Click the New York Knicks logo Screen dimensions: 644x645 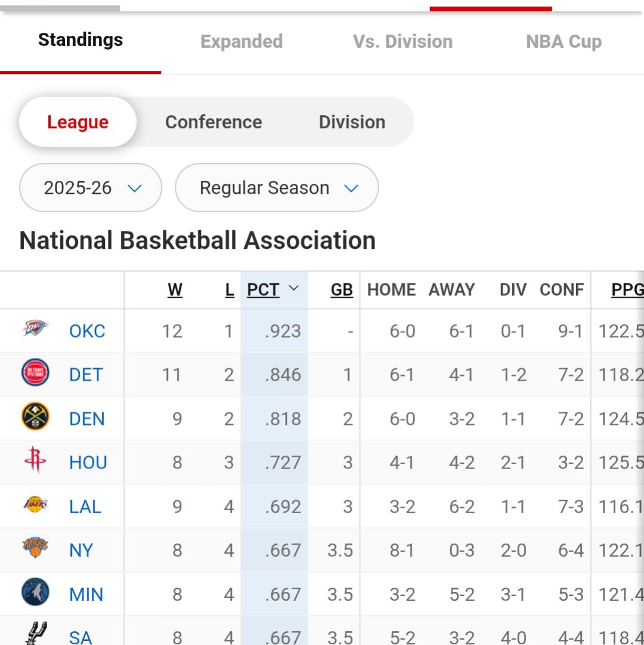click(x=36, y=549)
